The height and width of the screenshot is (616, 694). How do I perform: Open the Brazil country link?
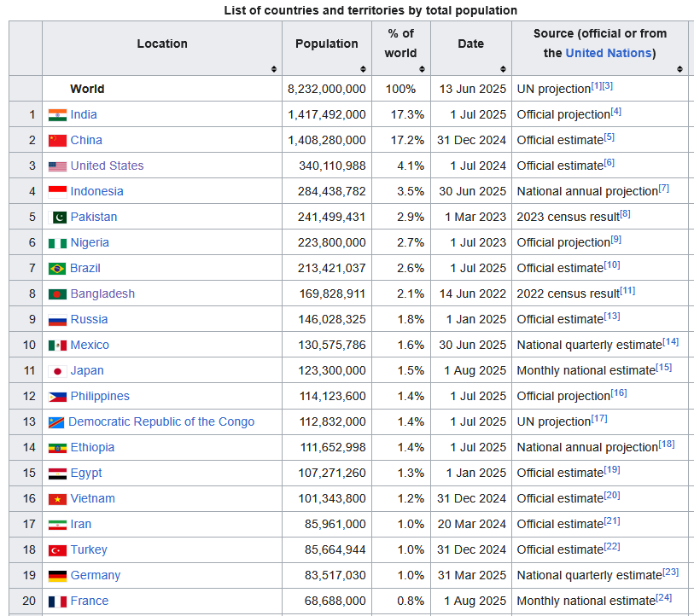(x=85, y=268)
